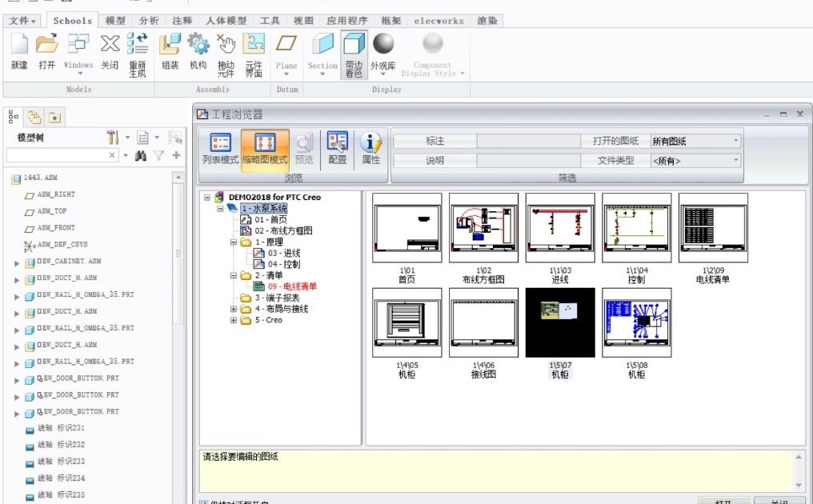
Task: Open the 文件 menu
Action: coord(22,21)
